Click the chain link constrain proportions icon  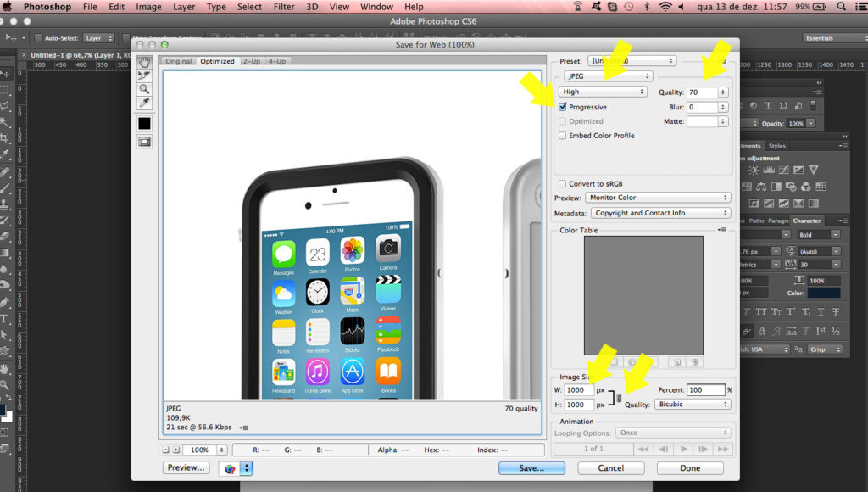619,398
